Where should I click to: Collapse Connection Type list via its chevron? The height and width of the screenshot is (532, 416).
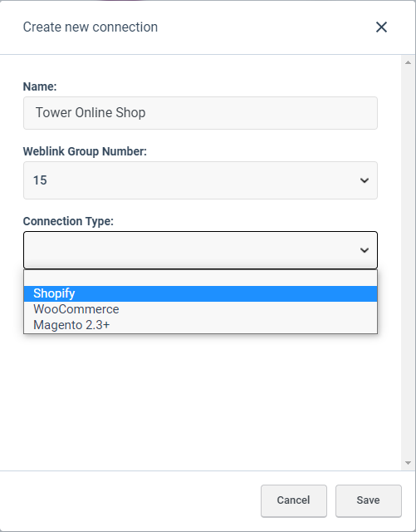pos(365,250)
